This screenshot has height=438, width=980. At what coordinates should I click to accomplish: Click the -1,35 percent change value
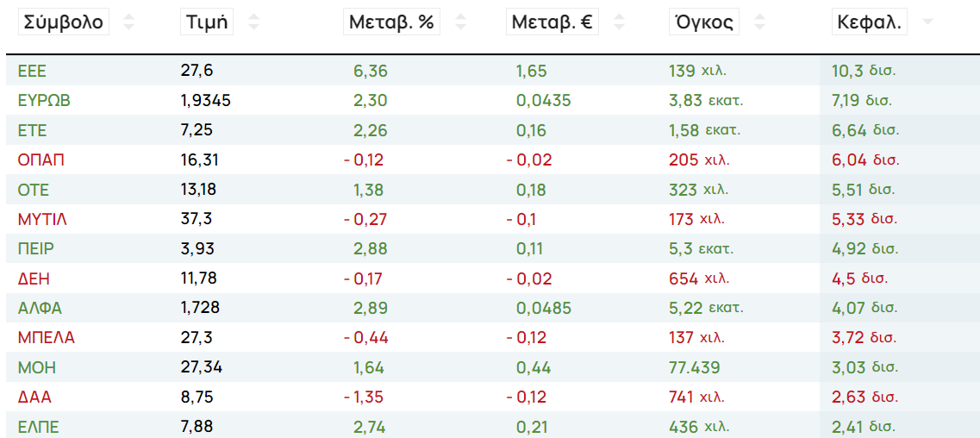click(x=365, y=397)
